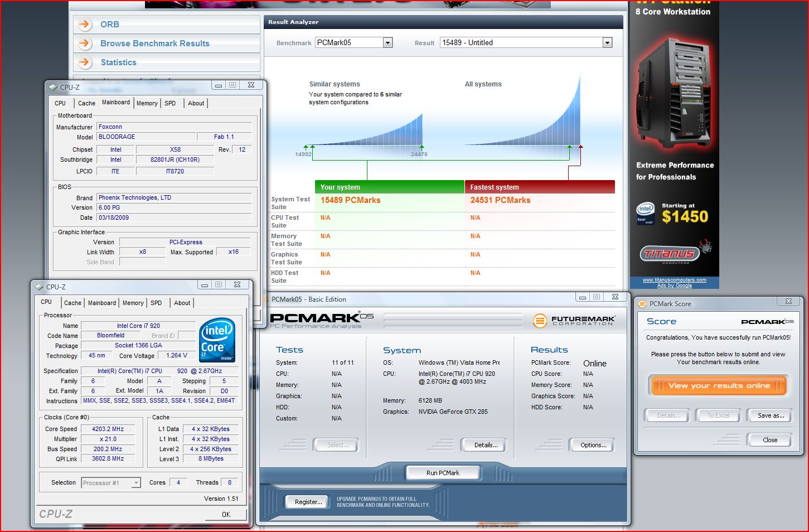Open the Statistics link
Screen dimensions: 809x532
(118, 62)
